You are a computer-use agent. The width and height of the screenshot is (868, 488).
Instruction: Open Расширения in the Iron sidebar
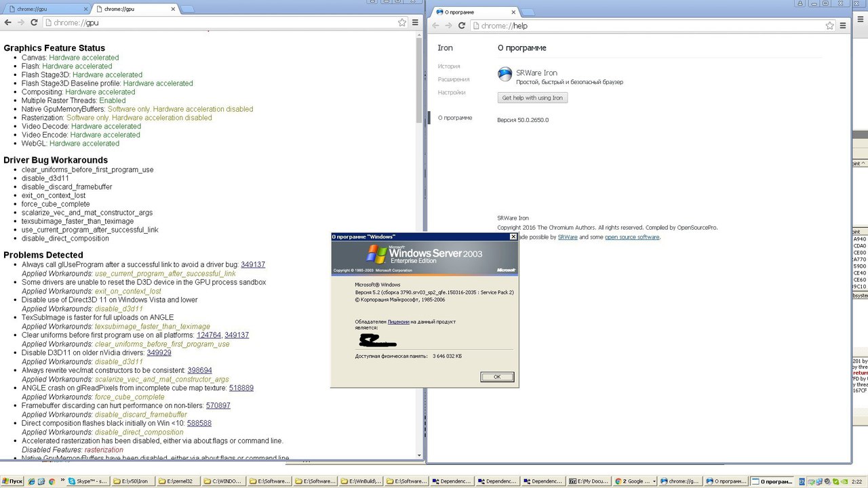tap(453, 79)
